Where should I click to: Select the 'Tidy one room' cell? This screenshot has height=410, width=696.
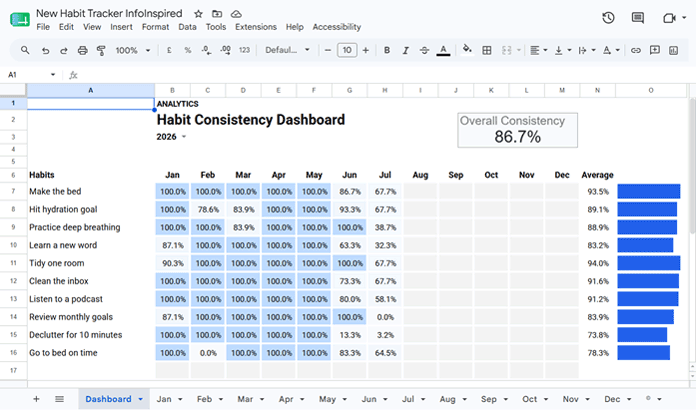tap(91, 263)
